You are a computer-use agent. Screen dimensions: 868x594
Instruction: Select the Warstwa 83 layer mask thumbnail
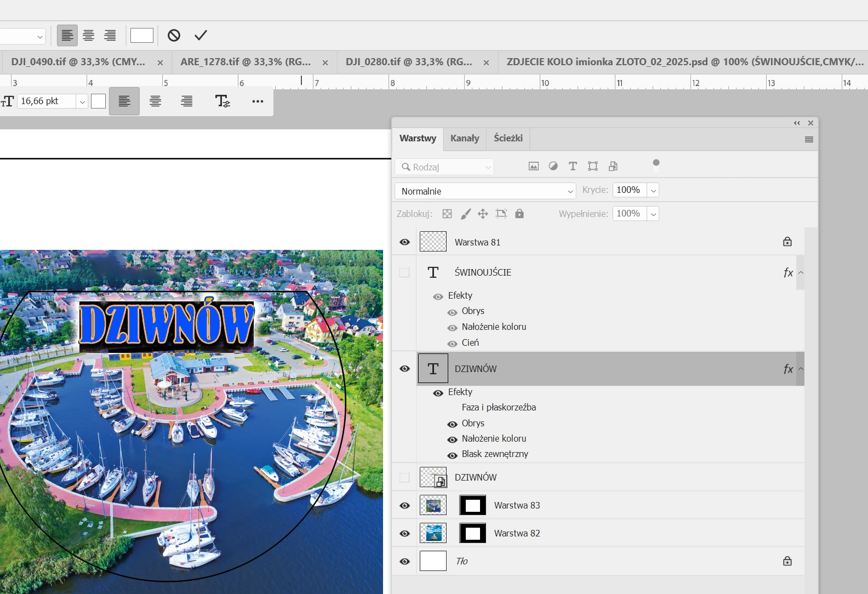pyautogui.click(x=472, y=505)
